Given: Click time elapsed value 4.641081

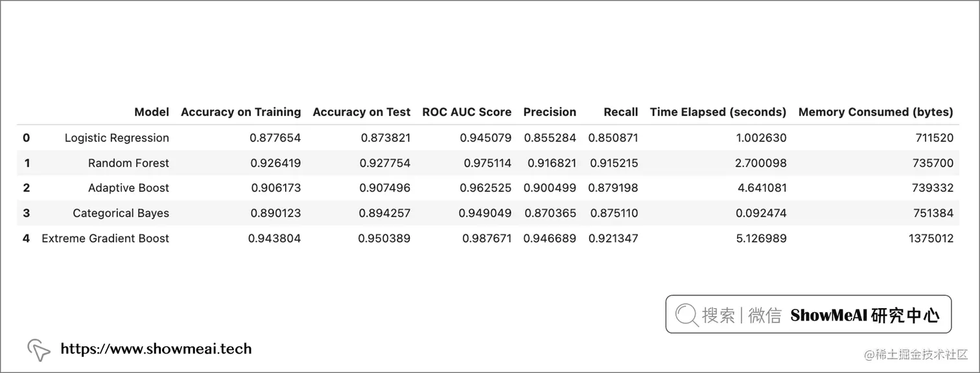Looking at the screenshot, I should coord(761,188).
